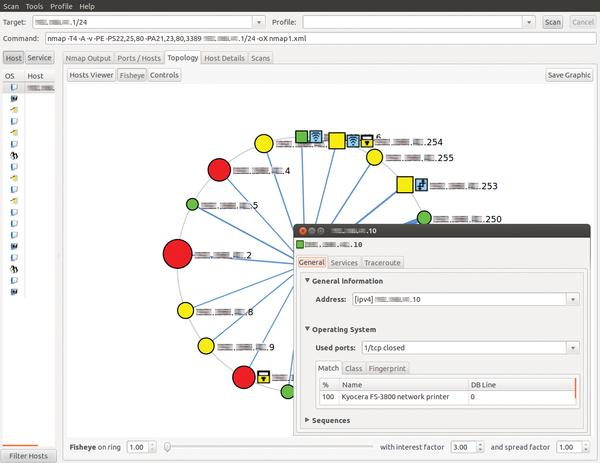Click the small green host node labeled .5
Image resolution: width=600 pixels, height=463 pixels.
coord(192,205)
